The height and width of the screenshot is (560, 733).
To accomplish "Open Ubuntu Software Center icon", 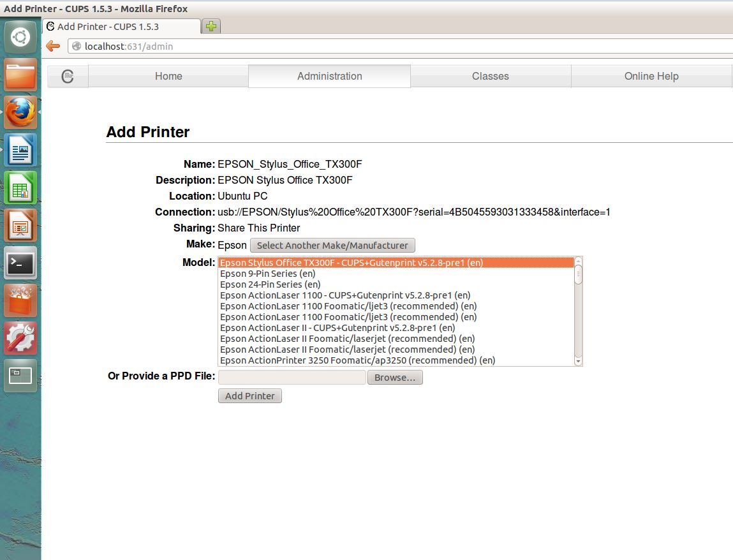I will click(20, 300).
